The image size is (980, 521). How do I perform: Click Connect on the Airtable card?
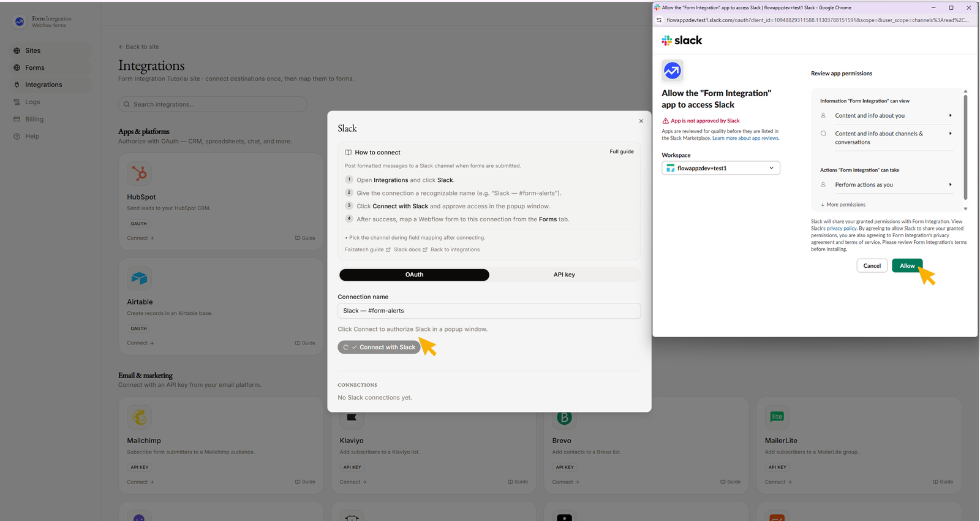(x=140, y=343)
